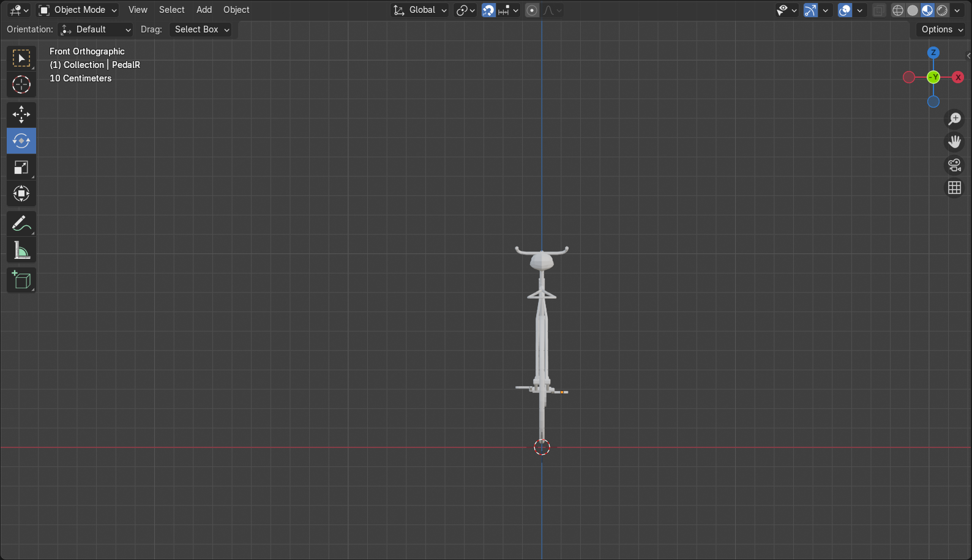Image resolution: width=972 pixels, height=560 pixels.
Task: Click the green -Y axis gizmo handle
Action: pyautogui.click(x=933, y=77)
